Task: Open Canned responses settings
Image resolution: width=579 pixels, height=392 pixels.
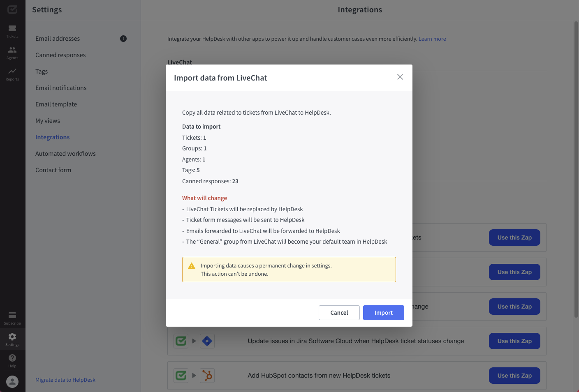Action: pos(60,55)
